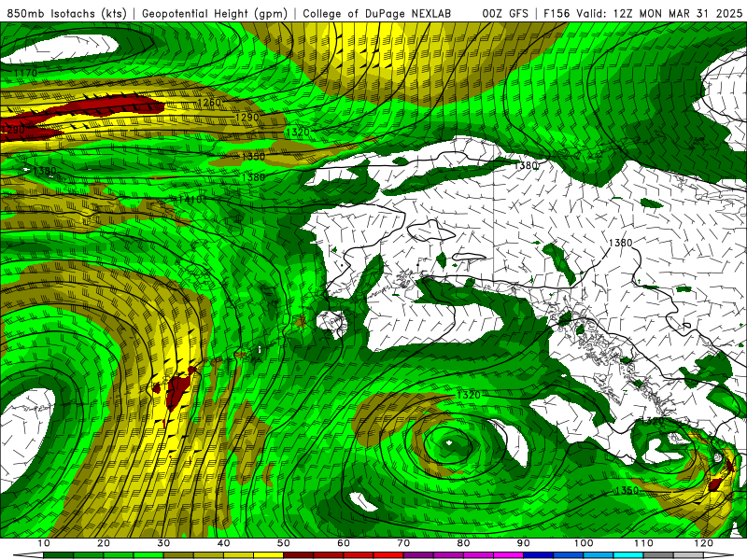Click color bar value label 40
This screenshot has height=560, width=747.
tap(223, 543)
